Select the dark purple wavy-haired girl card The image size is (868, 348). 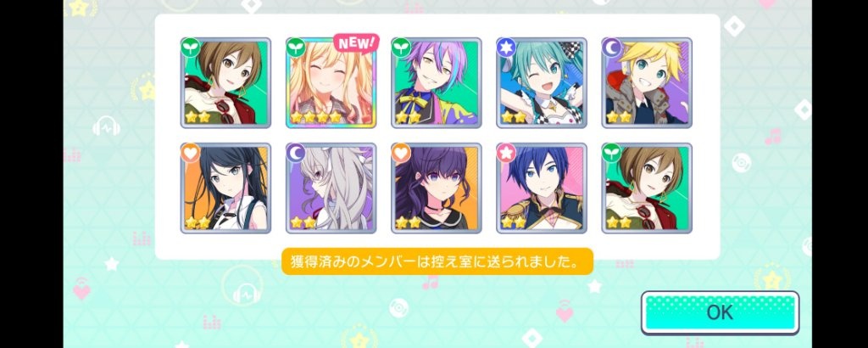tap(437, 188)
